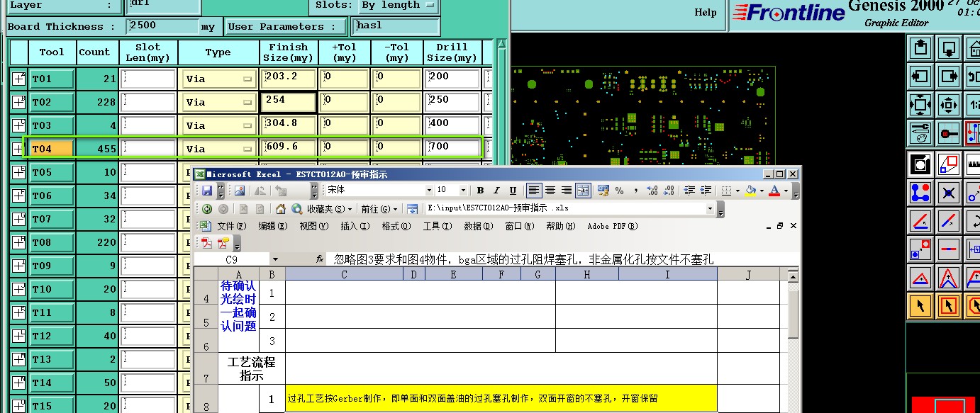Viewport: 980px width, 413px height.
Task: Click the T12 tool button
Action: tap(51, 336)
